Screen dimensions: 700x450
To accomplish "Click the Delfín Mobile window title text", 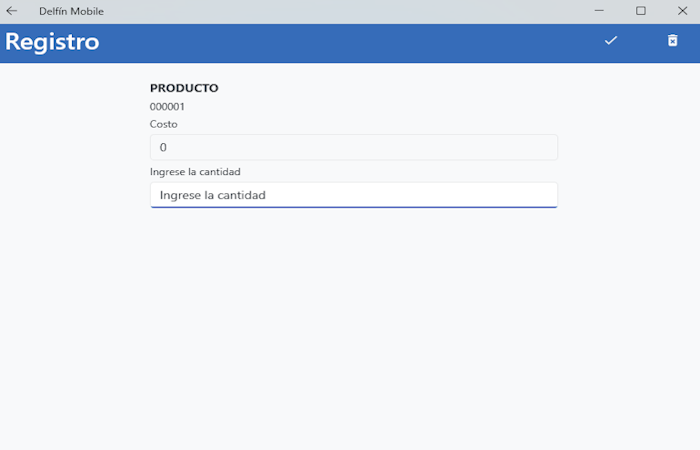I will click(x=71, y=11).
